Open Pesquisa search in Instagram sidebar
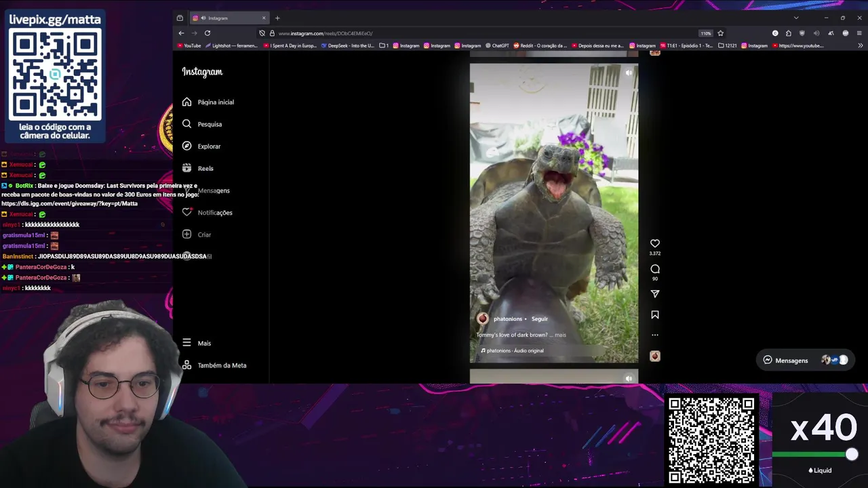This screenshot has height=488, width=868. click(202, 124)
